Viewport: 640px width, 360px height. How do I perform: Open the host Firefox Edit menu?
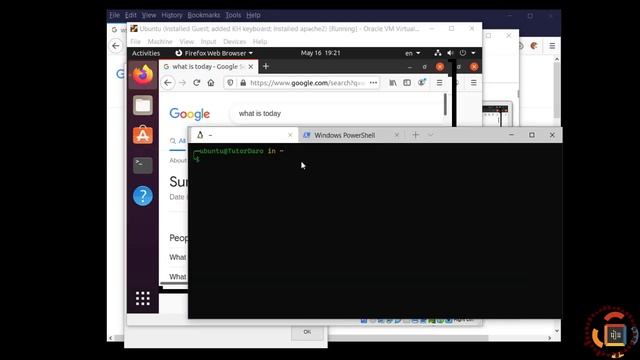click(131, 15)
